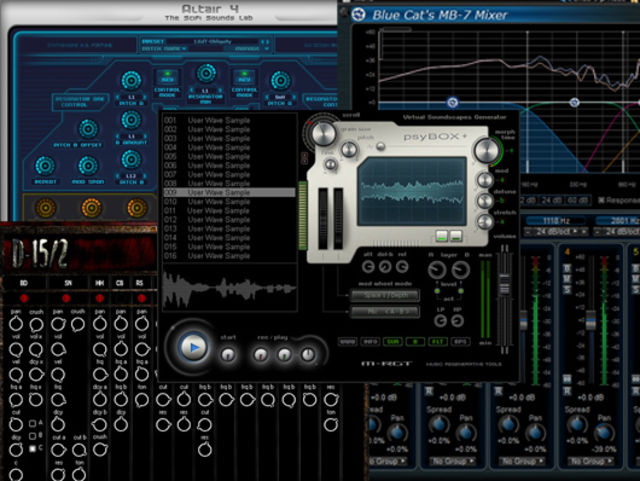The width and height of the screenshot is (640, 481).
Task: Click the psyBOX pitch knob
Action: tap(349, 150)
